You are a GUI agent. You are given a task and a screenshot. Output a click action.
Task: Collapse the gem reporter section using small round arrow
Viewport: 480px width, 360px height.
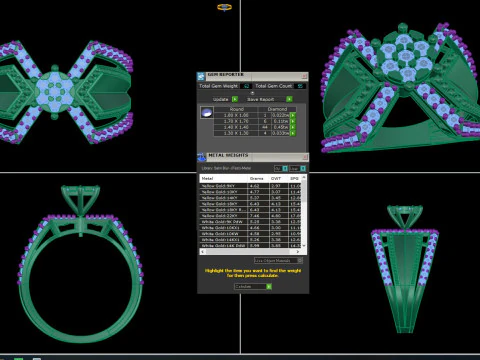252,93
